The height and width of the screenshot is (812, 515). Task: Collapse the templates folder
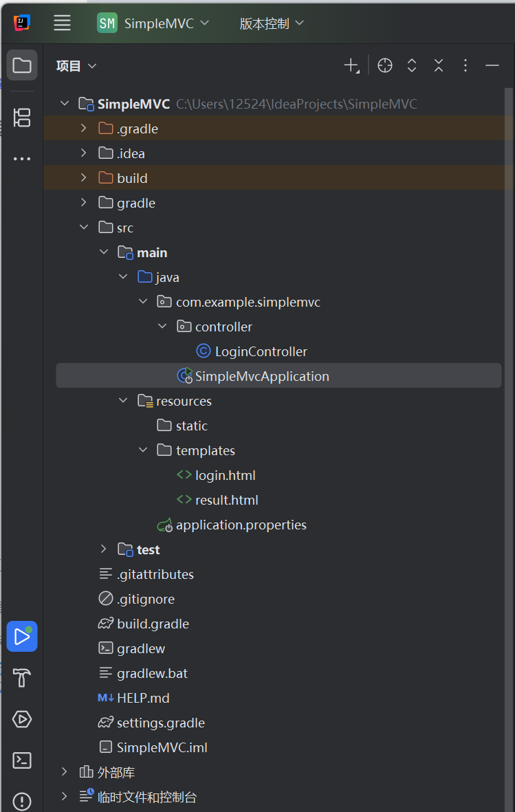tap(143, 450)
